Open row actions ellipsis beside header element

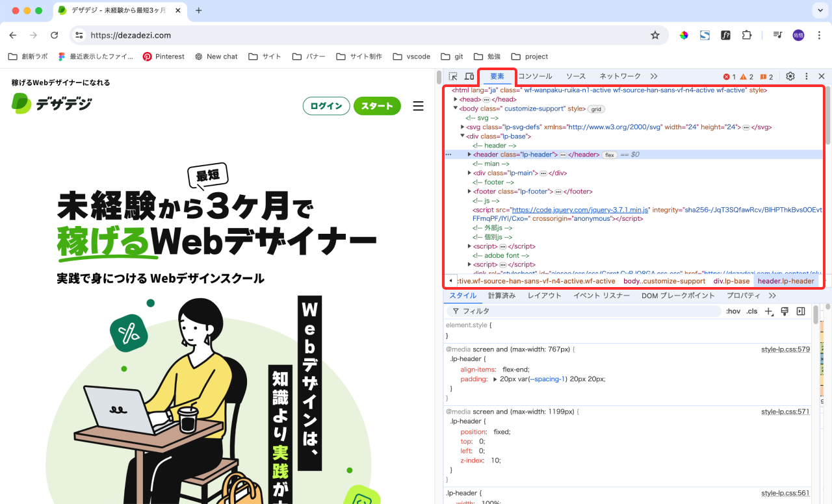point(448,155)
